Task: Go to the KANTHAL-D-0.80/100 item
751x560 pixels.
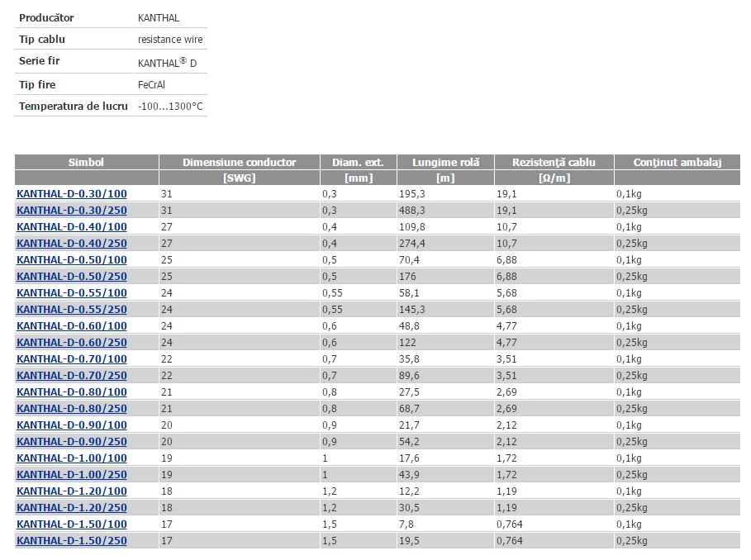Action: click(72, 392)
